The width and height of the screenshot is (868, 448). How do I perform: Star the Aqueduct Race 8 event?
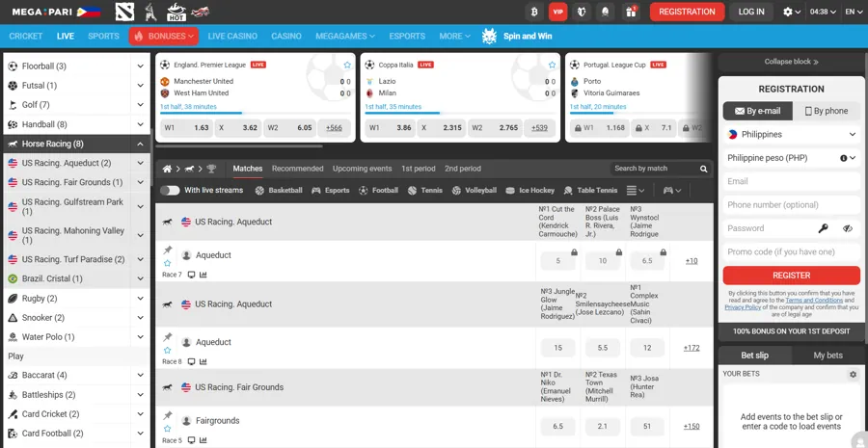coord(167,350)
